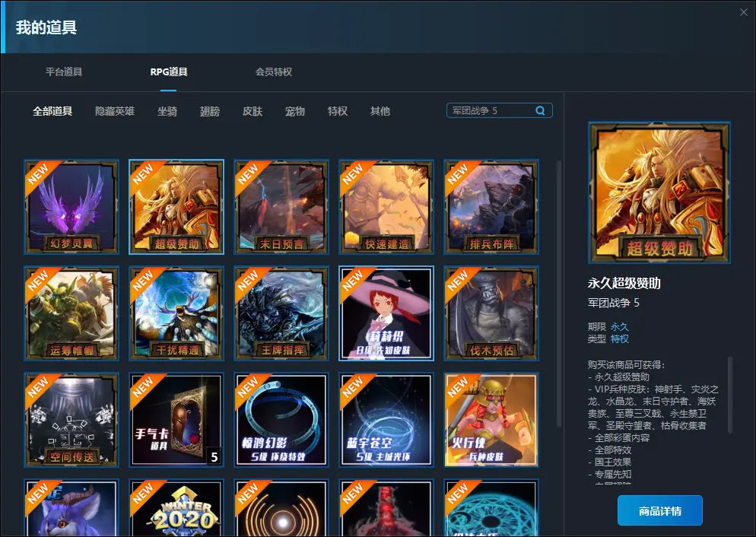The height and width of the screenshot is (537, 756).
Task: Click the 特权 type value in details
Action: 620,339
